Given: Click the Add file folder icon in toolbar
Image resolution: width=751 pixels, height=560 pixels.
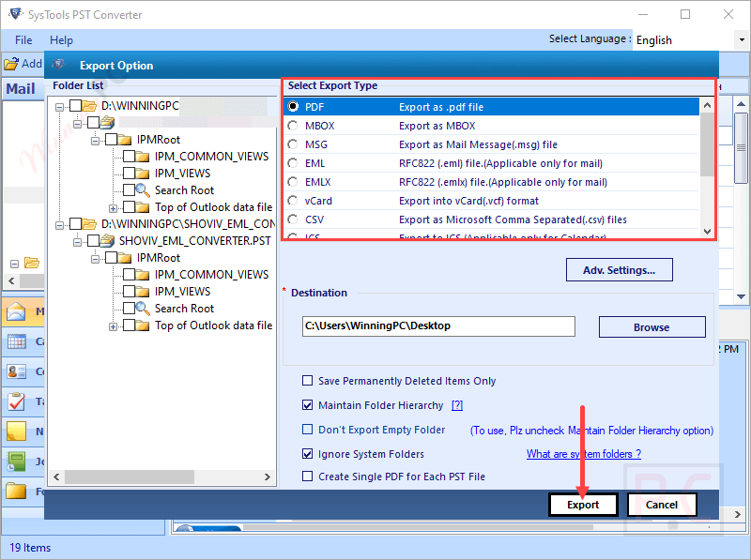Looking at the screenshot, I should (11, 64).
